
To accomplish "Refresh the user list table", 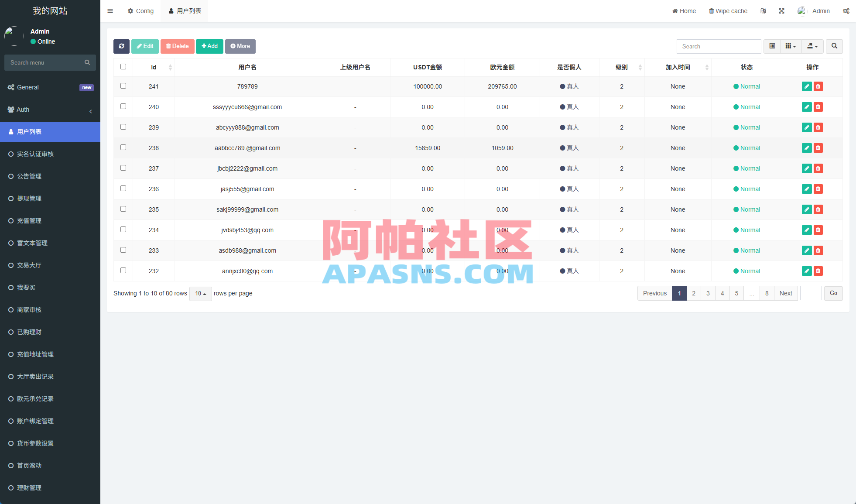I will [x=121, y=46].
